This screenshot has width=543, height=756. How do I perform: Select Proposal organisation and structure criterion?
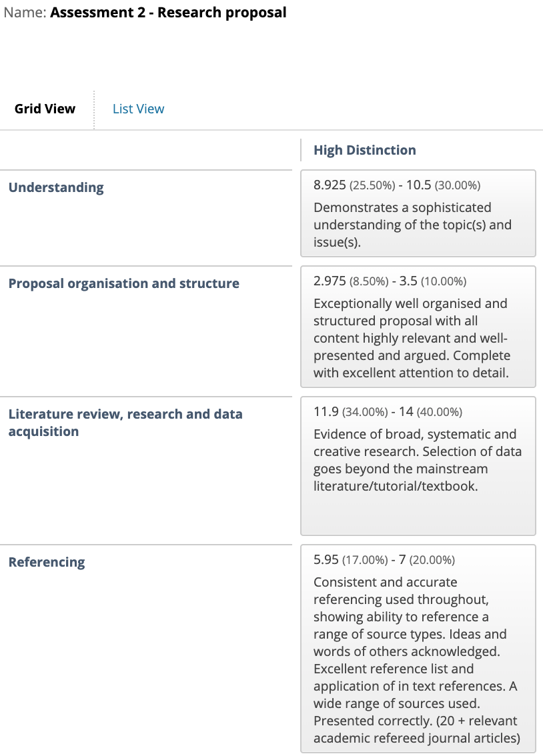point(124,283)
